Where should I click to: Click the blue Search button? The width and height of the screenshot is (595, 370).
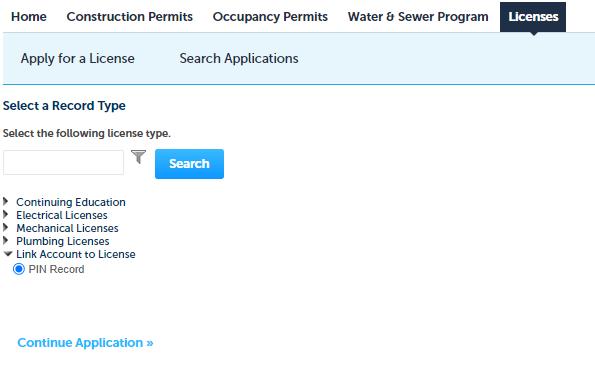point(189,164)
